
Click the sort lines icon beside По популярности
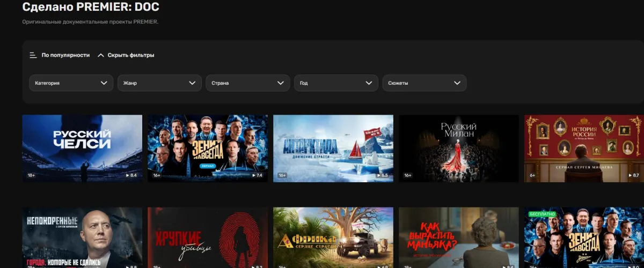(33, 55)
